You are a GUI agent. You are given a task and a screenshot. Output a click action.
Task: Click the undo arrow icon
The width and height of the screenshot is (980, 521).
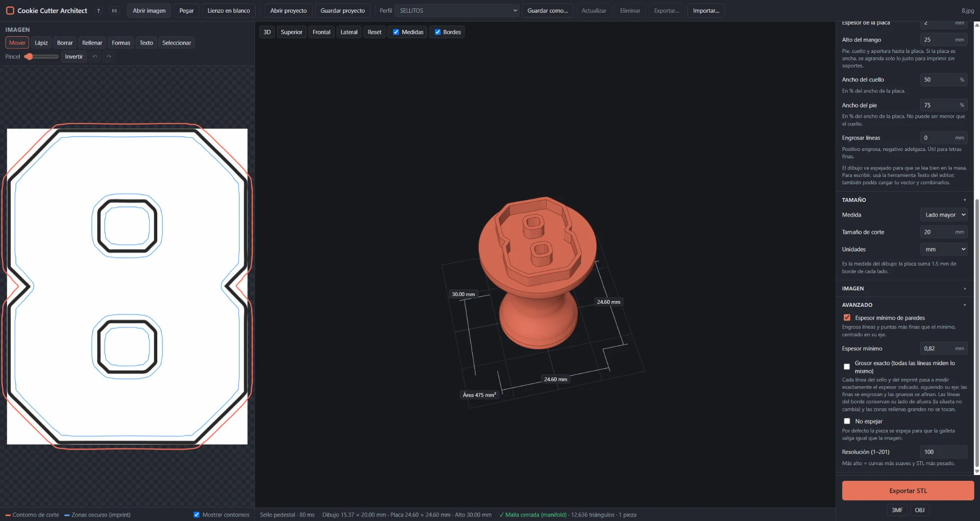pos(95,56)
